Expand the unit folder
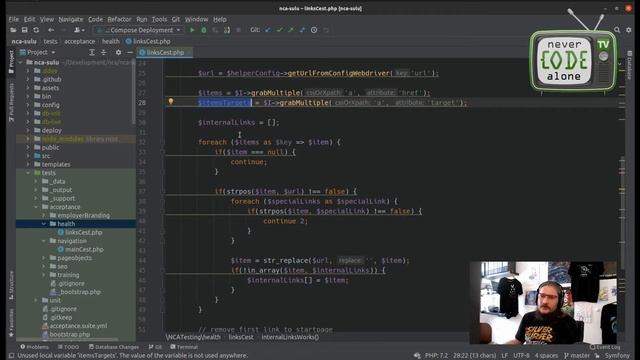The image size is (640, 360). 36,300
